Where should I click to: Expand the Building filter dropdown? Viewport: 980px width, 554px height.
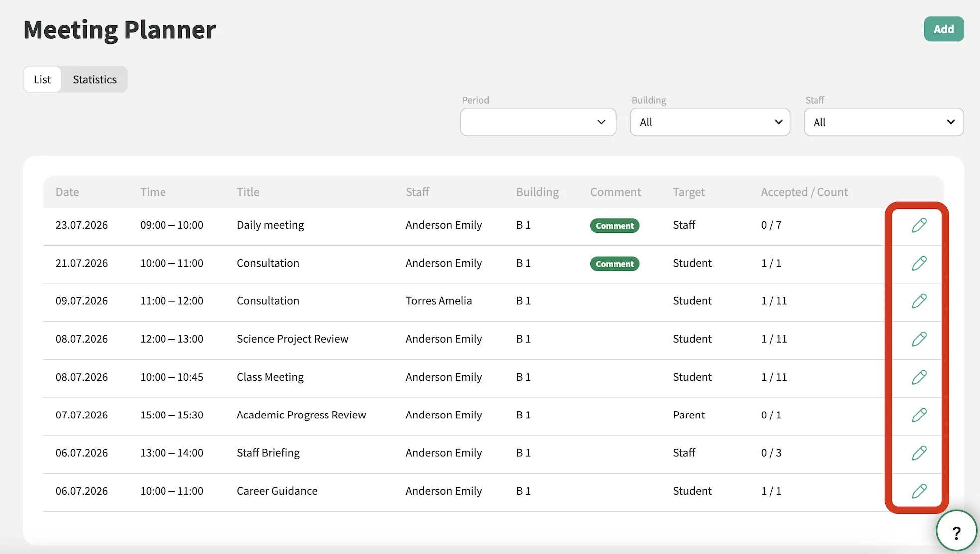click(709, 122)
